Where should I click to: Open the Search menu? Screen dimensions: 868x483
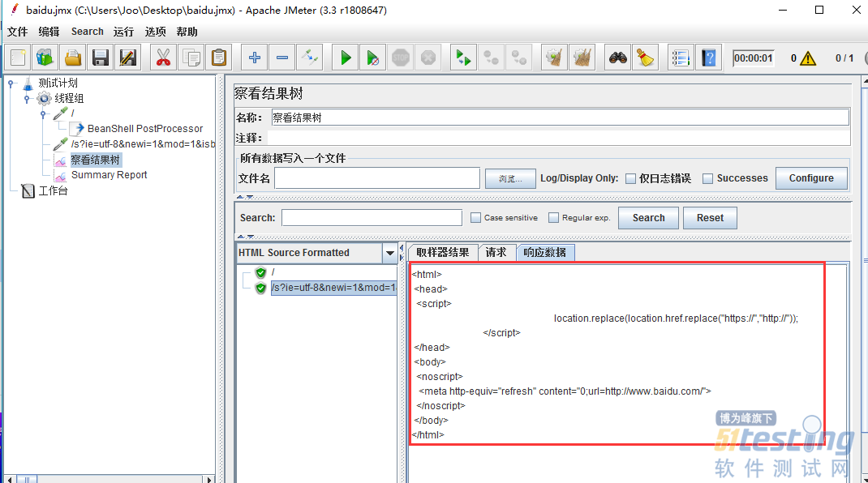[88, 32]
